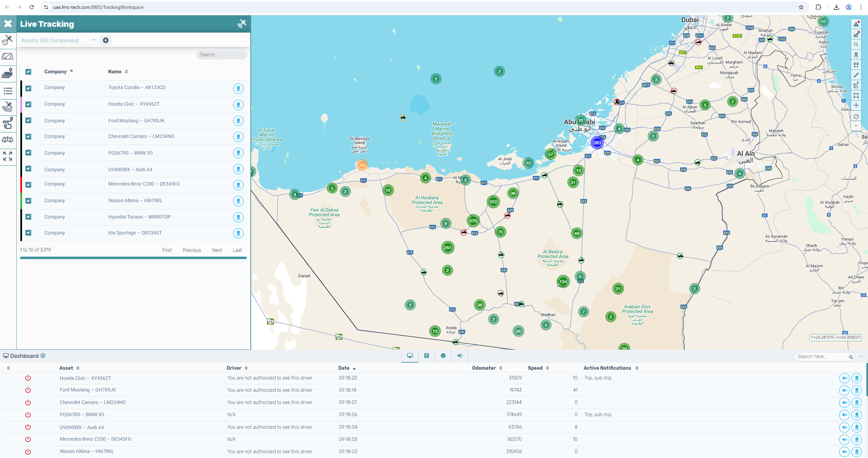This screenshot has height=458, width=868.
Task: Sort Dashboard by Active Notifications column
Action: tap(611, 368)
